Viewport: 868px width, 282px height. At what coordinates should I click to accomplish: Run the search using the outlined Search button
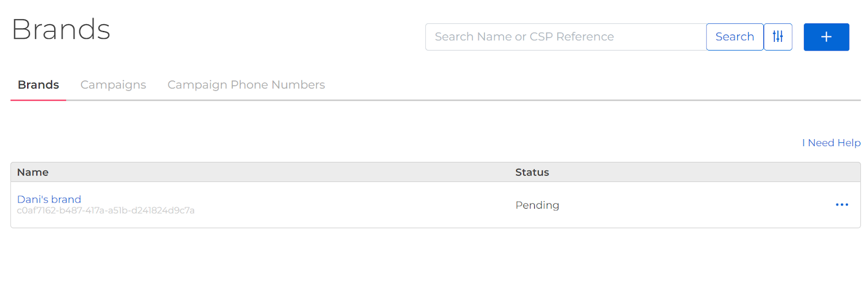[x=735, y=37]
